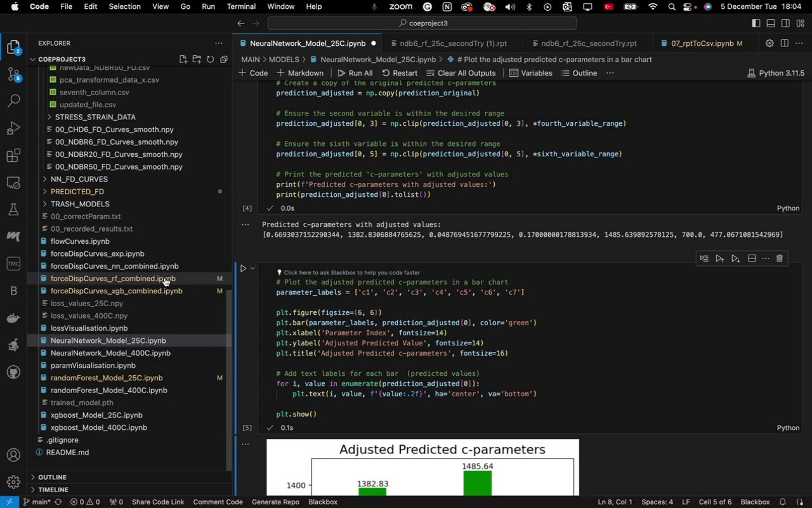
Task: Open the Testing flask icon
Action: click(13, 210)
